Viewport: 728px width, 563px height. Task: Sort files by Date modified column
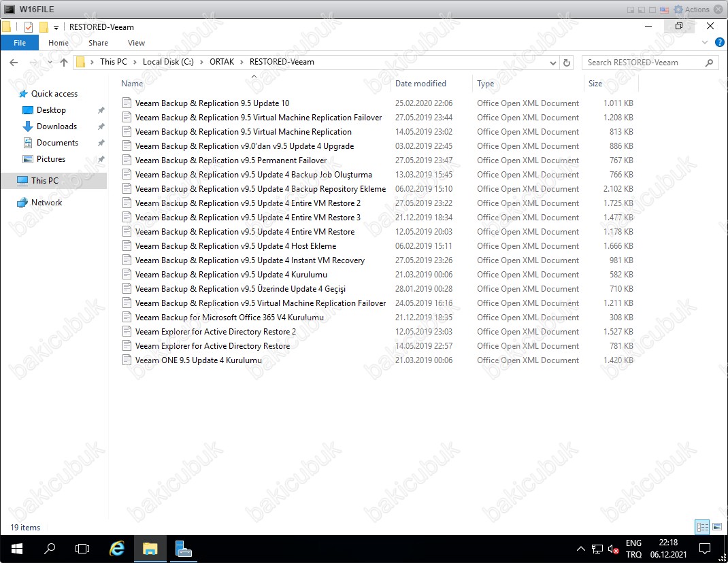pos(420,84)
